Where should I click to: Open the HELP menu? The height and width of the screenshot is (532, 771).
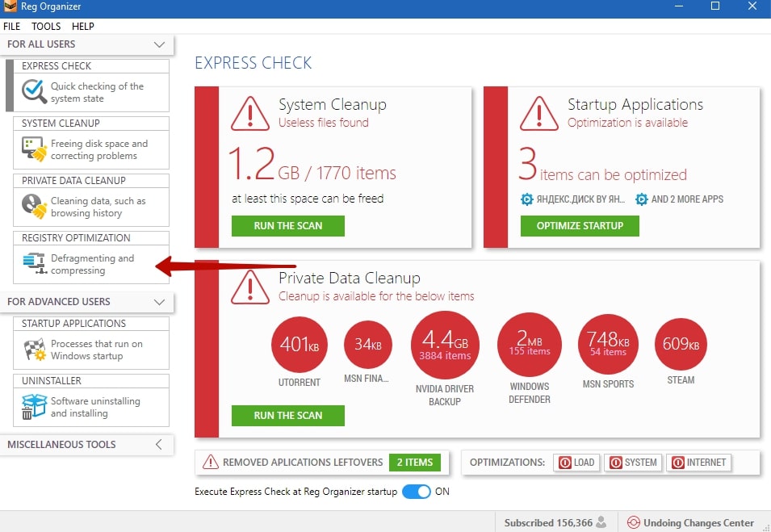point(82,27)
